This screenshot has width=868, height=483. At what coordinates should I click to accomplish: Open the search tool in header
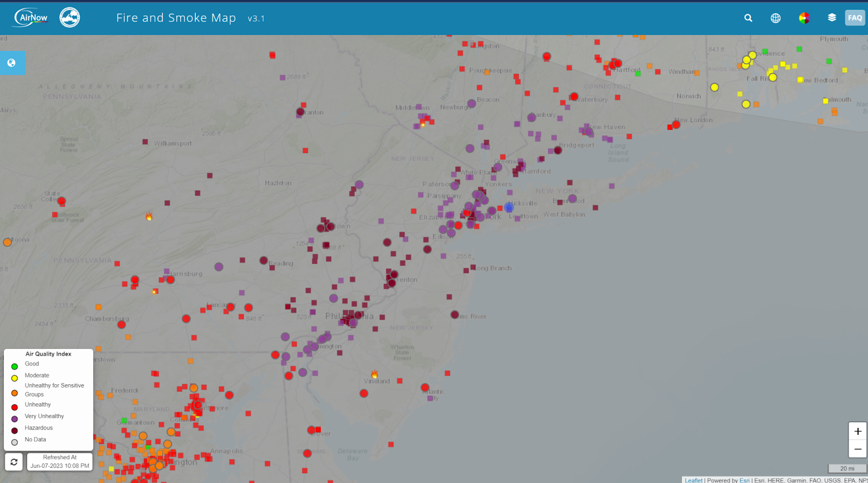pos(748,18)
